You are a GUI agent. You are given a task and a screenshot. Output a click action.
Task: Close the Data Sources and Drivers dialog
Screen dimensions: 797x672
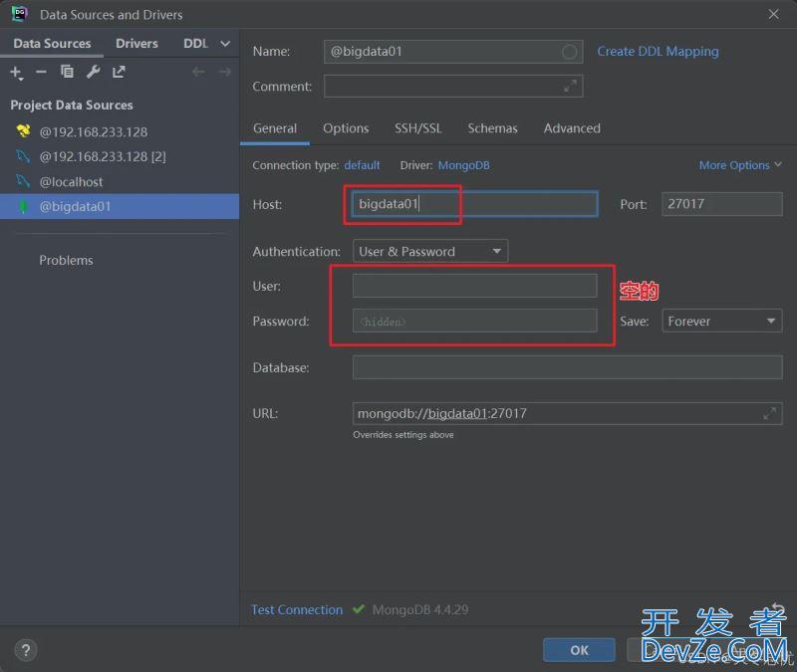click(x=774, y=14)
